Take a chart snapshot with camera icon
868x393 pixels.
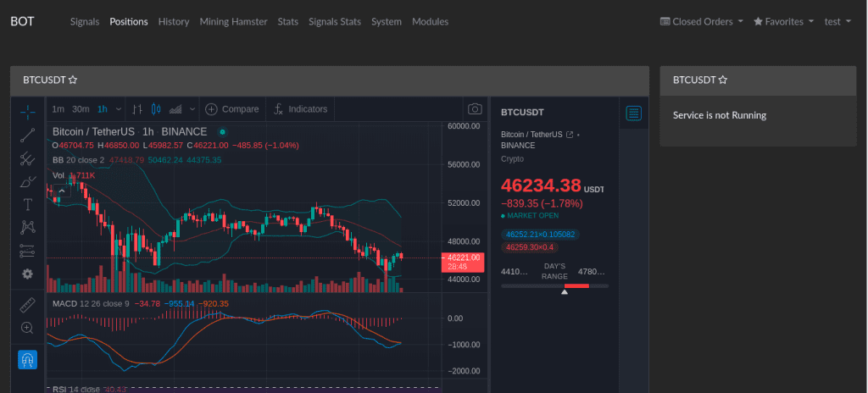click(476, 109)
